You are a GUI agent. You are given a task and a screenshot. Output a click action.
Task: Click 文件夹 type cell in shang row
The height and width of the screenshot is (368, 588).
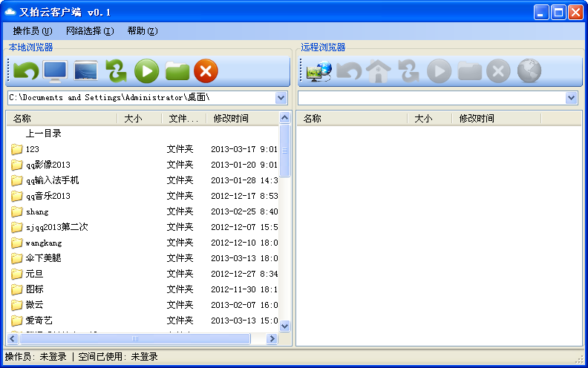point(180,211)
